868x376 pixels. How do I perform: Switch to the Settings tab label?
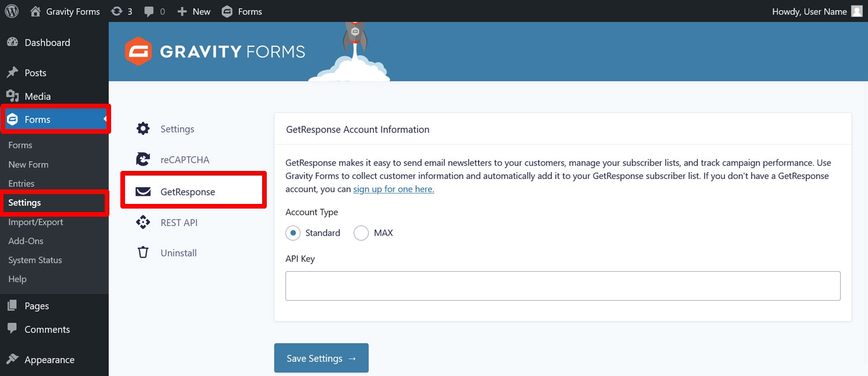click(x=177, y=129)
